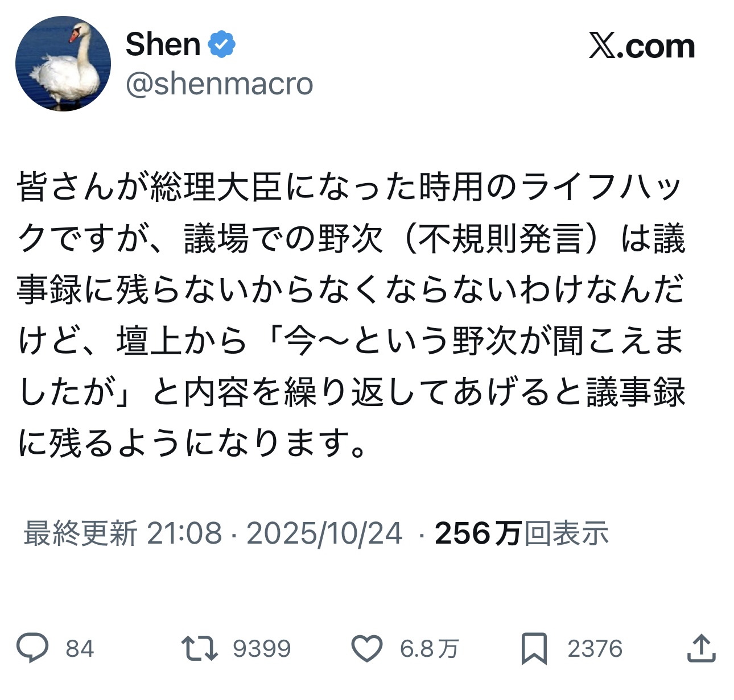Click the X.com logo
734x700 pixels.
641,46
